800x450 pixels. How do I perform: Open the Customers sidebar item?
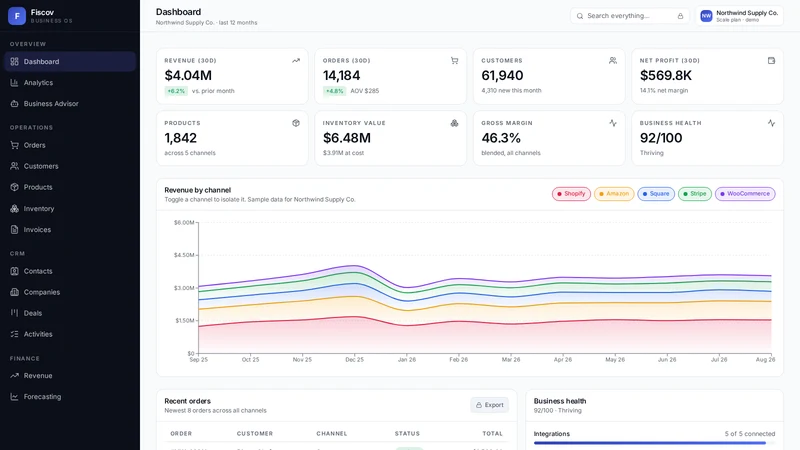coord(70,166)
